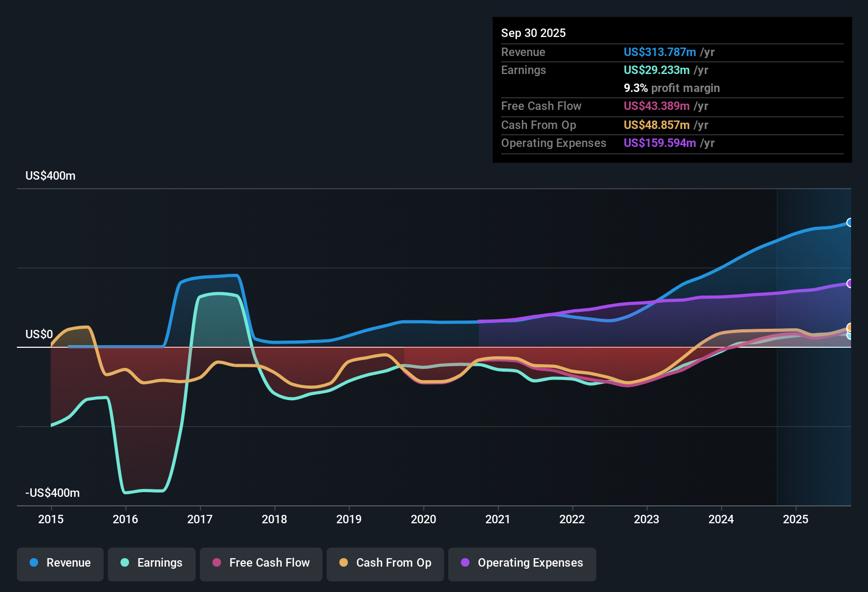The height and width of the screenshot is (592, 868).
Task: Click the 2017 x-axis year label
Action: pos(200,520)
